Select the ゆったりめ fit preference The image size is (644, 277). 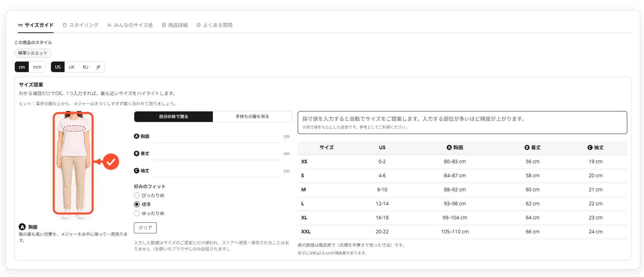coord(137,213)
